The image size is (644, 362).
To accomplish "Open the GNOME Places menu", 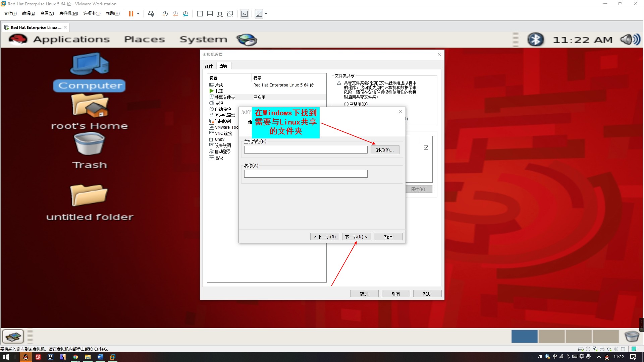I will (145, 40).
